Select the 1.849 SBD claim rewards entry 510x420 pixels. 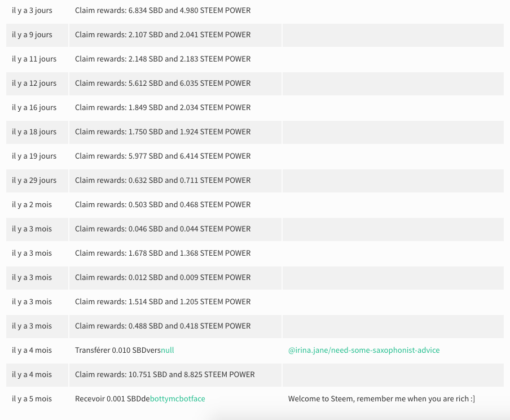[x=162, y=107]
